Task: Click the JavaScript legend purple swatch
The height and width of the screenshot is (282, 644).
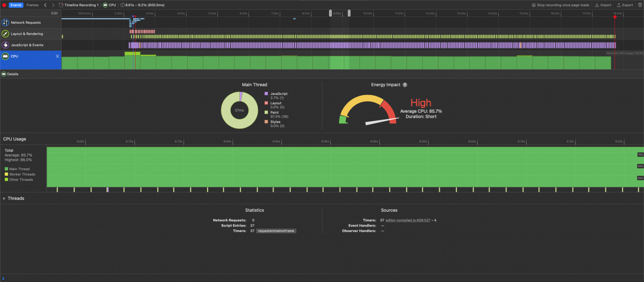Action: coord(266,94)
